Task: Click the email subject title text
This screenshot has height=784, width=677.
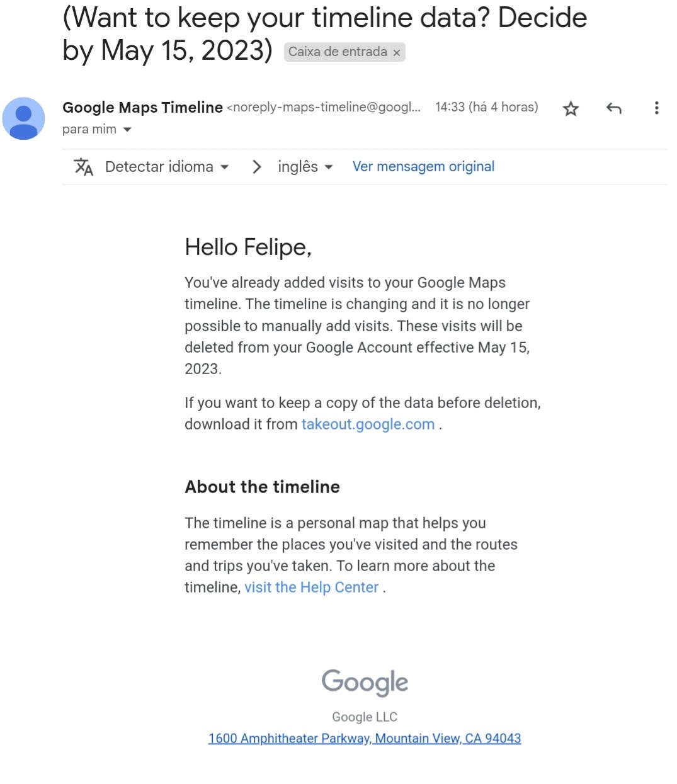Action: tap(324, 34)
